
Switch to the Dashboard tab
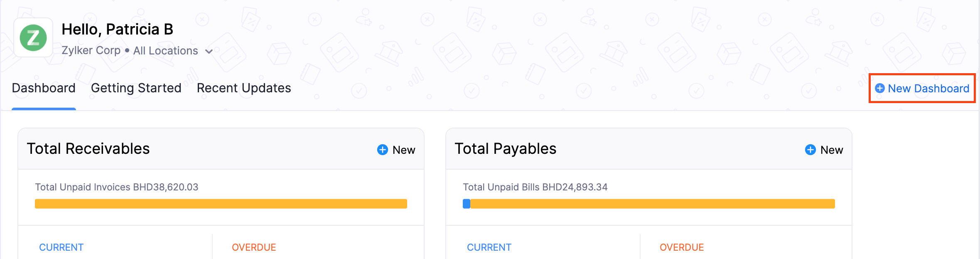44,88
